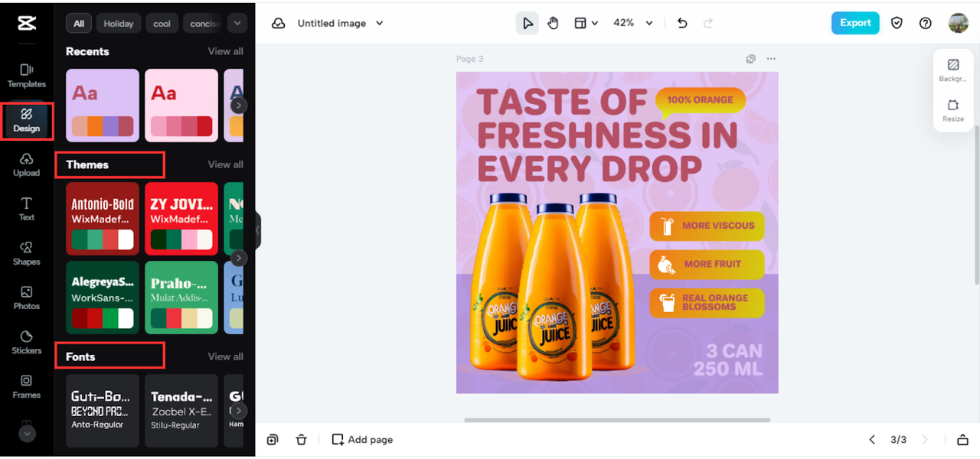Image resolution: width=980 pixels, height=459 pixels.
Task: Click Add page button
Action: (362, 440)
